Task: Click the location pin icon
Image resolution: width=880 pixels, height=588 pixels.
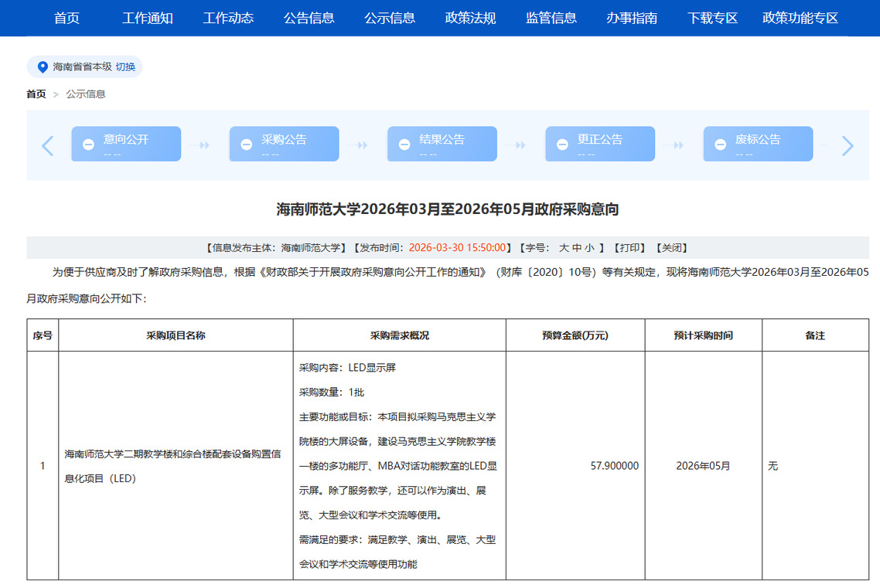Action: click(43, 67)
